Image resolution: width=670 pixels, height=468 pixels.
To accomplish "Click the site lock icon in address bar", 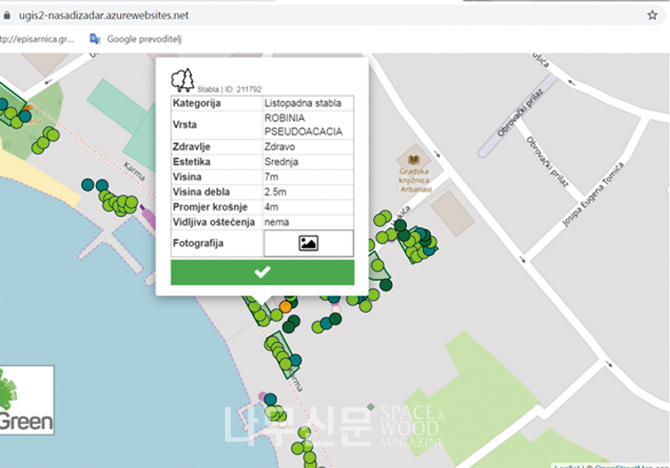I will pos(7,17).
